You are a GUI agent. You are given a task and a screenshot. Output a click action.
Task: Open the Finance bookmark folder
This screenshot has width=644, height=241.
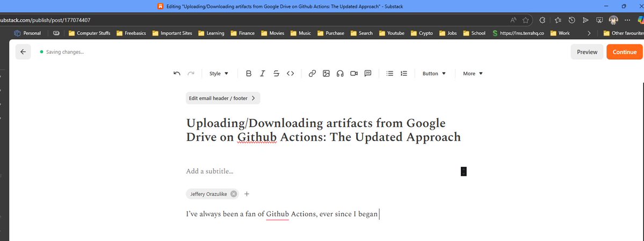242,33
